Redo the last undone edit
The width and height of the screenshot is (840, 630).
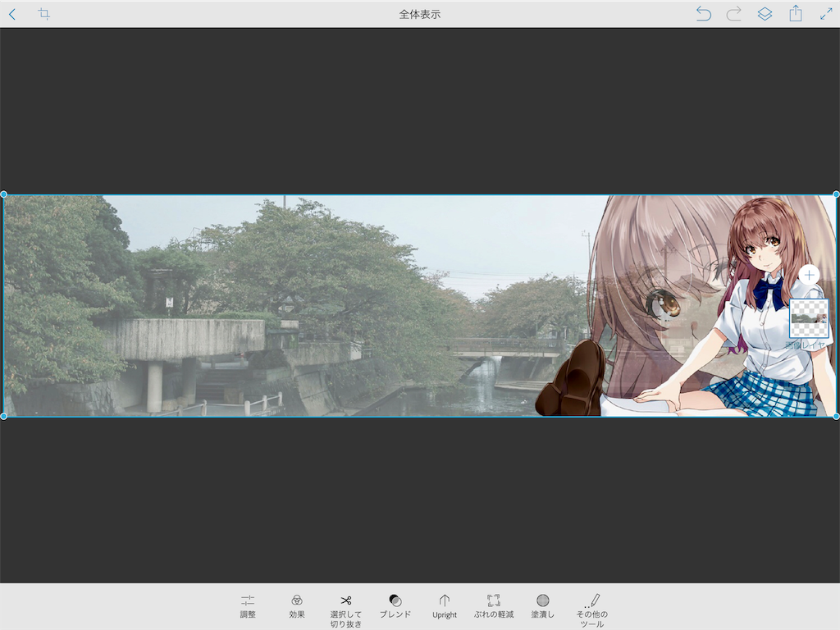[x=734, y=14]
